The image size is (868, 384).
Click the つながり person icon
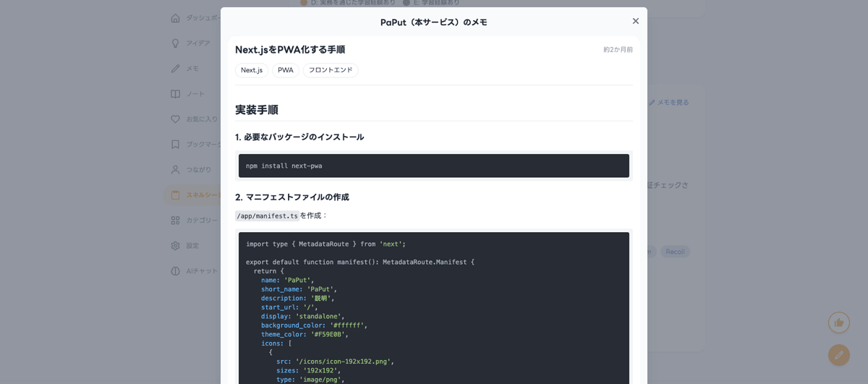tap(175, 169)
